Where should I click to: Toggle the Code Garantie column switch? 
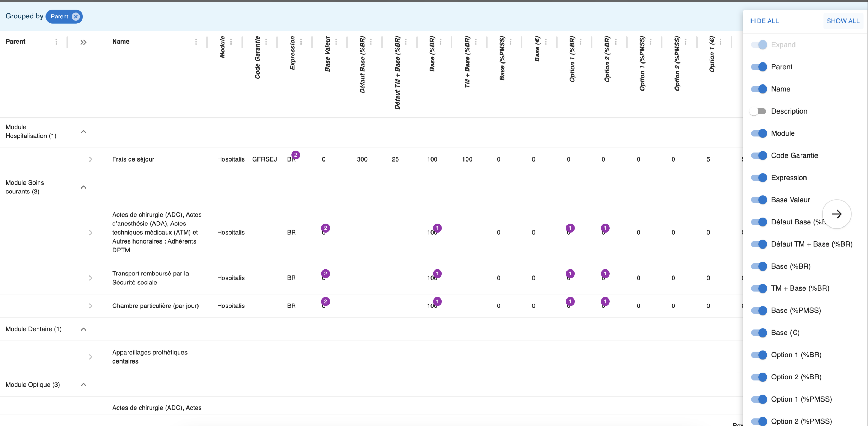(759, 155)
